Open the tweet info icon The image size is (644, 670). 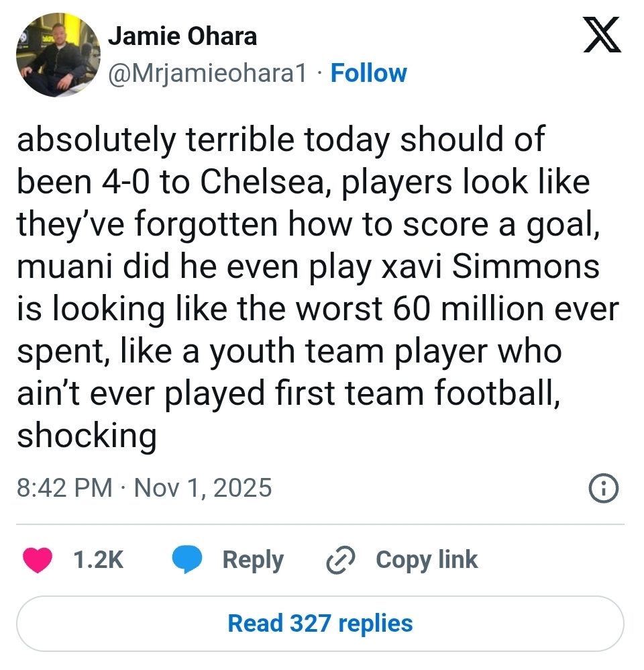click(x=602, y=488)
